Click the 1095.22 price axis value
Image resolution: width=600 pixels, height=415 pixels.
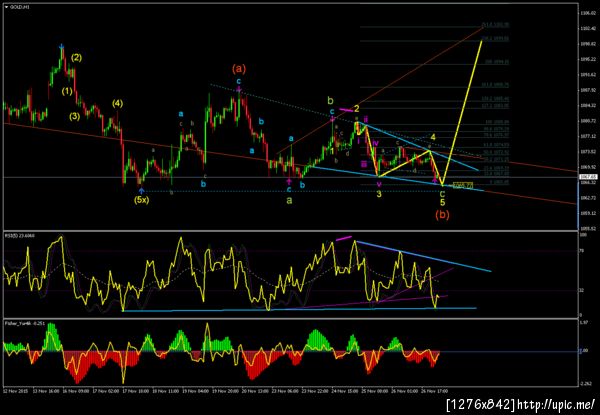pos(587,59)
